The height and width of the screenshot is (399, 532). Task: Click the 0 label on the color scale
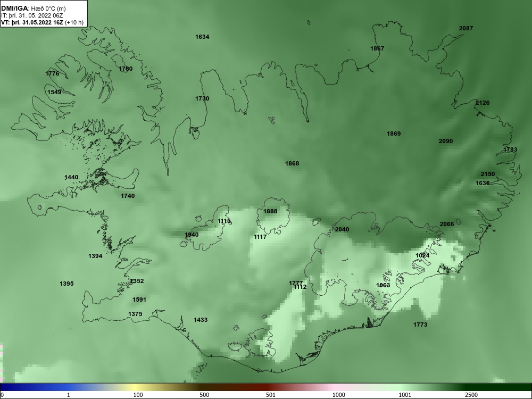click(2, 395)
